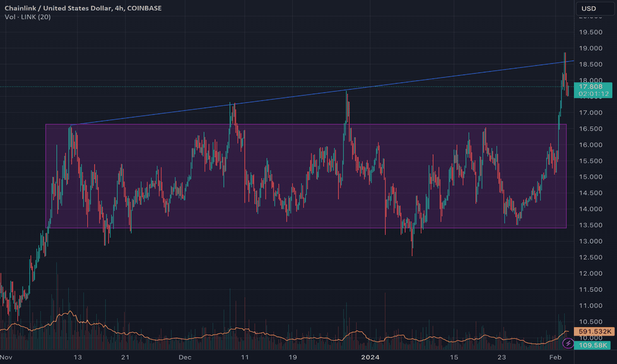
Task: Click the 23 date label on the time axis
Action: click(502, 357)
